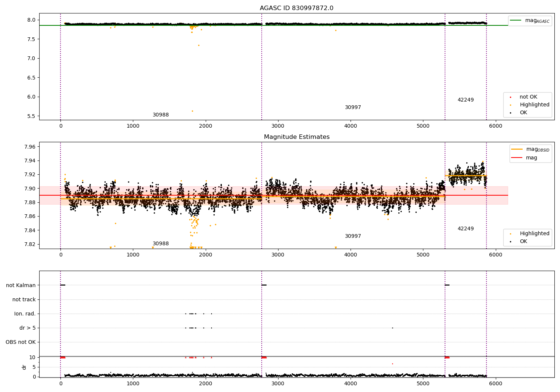Click the "Magnitude Estimates" plot title
This screenshot has height=392, width=560.
pos(296,137)
